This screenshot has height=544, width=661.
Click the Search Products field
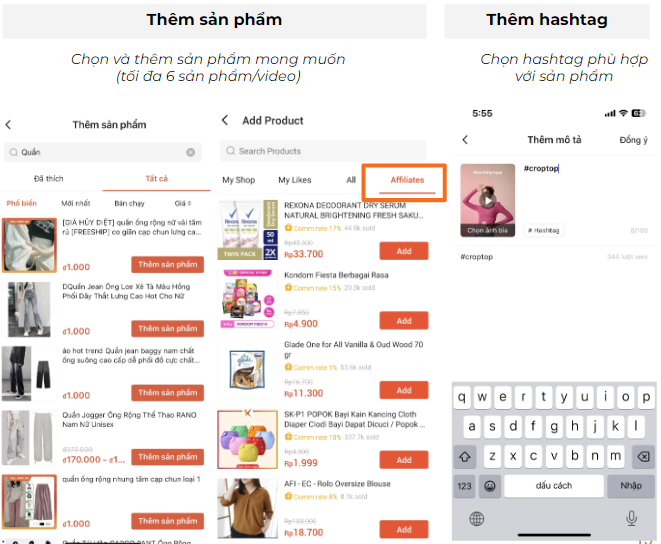coord(324,151)
